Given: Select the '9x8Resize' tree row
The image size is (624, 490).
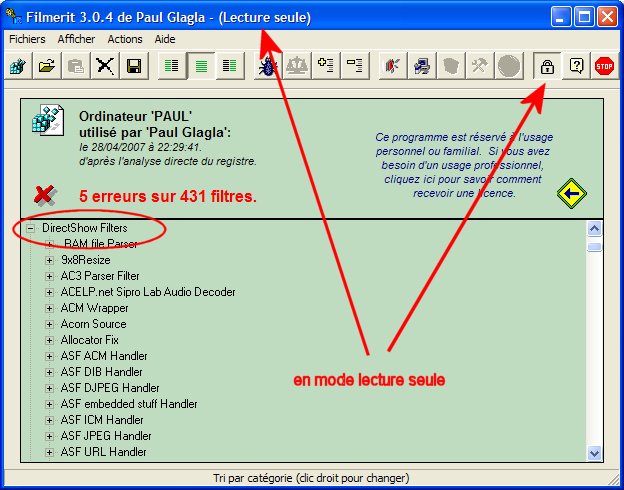Looking at the screenshot, I should 86,260.
